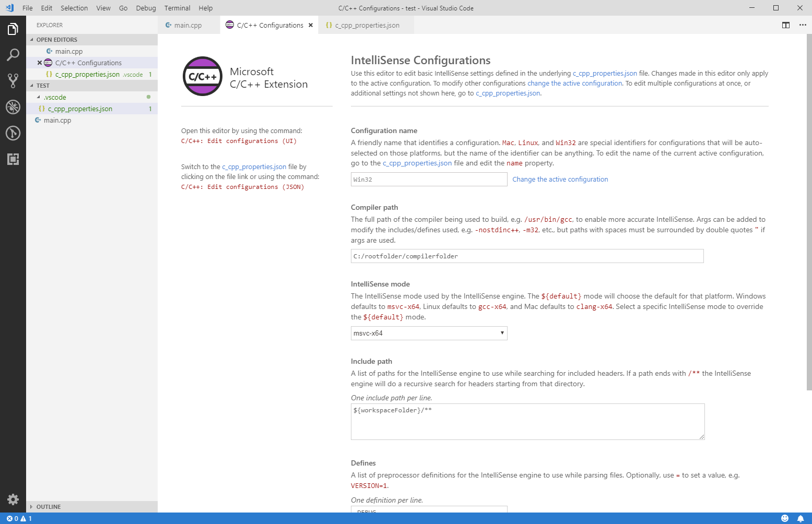
Task: Switch to the main.cpp tab
Action: click(x=189, y=25)
